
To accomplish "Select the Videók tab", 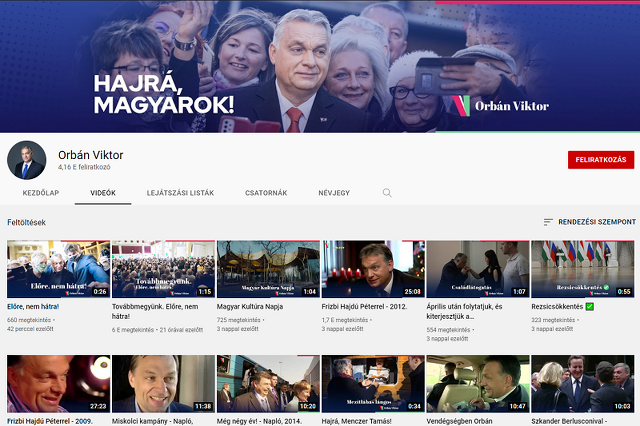I will 103,193.
